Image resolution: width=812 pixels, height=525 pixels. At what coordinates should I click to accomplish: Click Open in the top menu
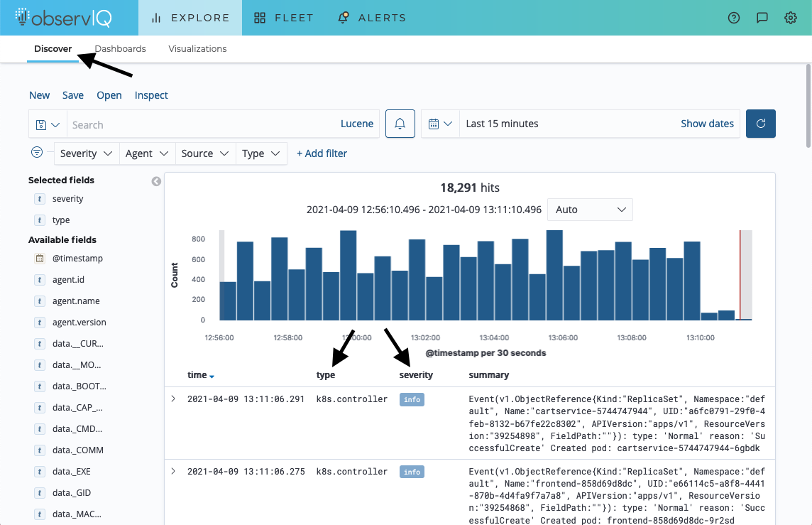(109, 95)
